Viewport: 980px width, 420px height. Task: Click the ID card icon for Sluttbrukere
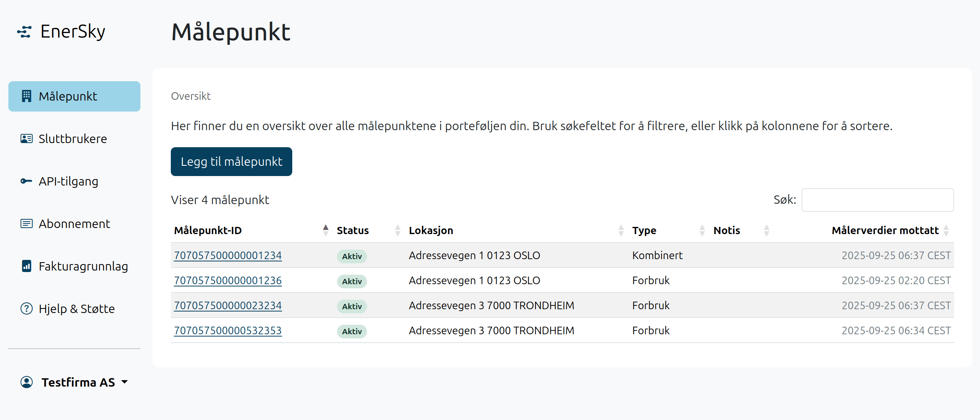[x=26, y=139]
